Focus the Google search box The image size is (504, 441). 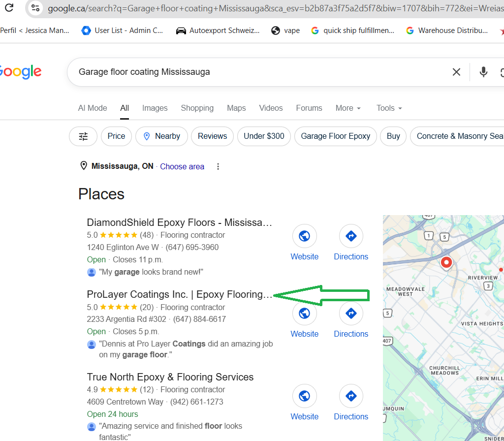pyautogui.click(x=257, y=72)
